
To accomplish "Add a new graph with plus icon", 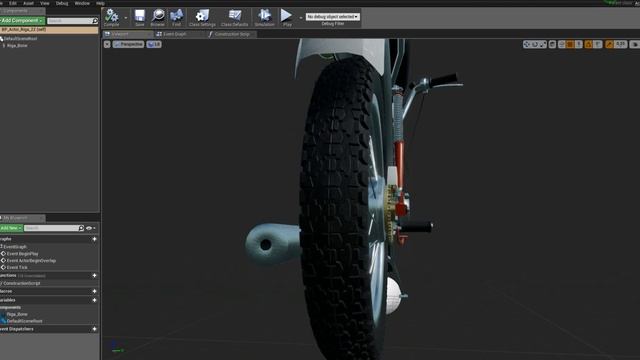I will point(94,239).
